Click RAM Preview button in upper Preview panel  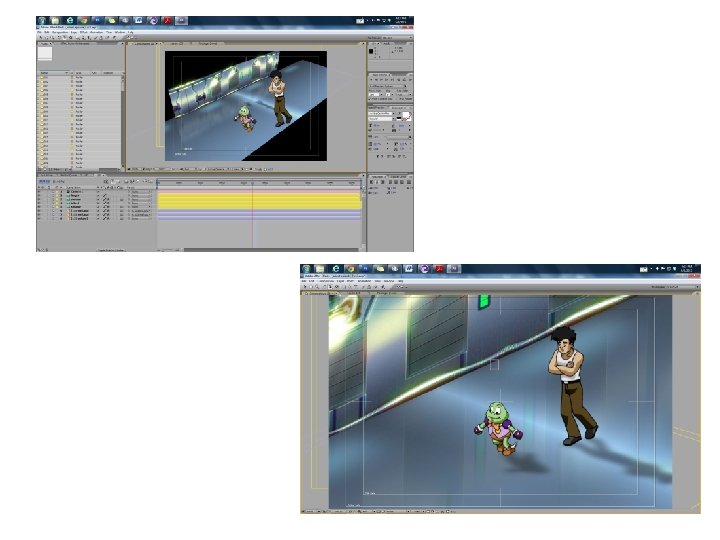[x=410, y=80]
